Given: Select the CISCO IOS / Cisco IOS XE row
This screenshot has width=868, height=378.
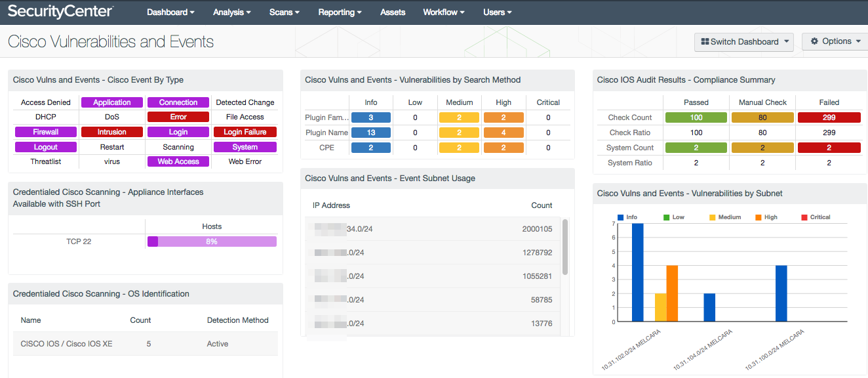Looking at the screenshot, I should click(x=146, y=344).
